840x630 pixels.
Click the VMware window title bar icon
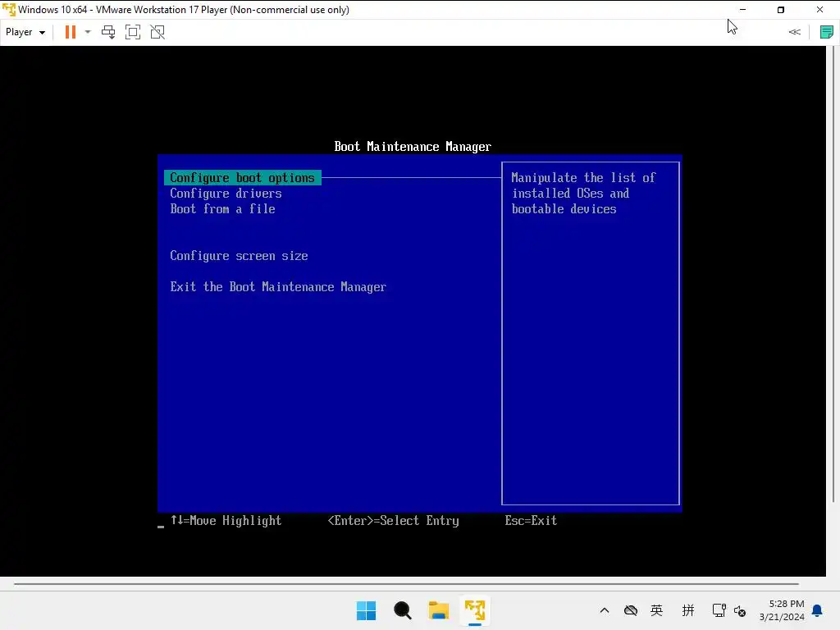tap(8, 10)
